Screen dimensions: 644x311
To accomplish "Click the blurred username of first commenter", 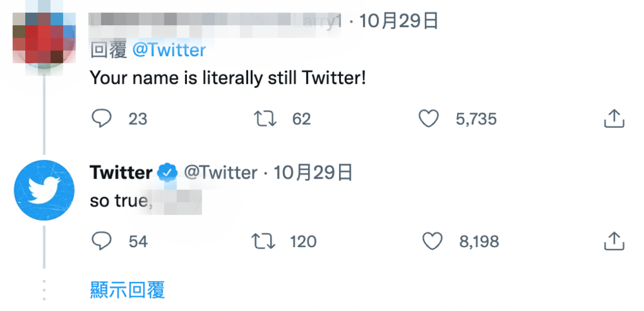I will [213, 21].
